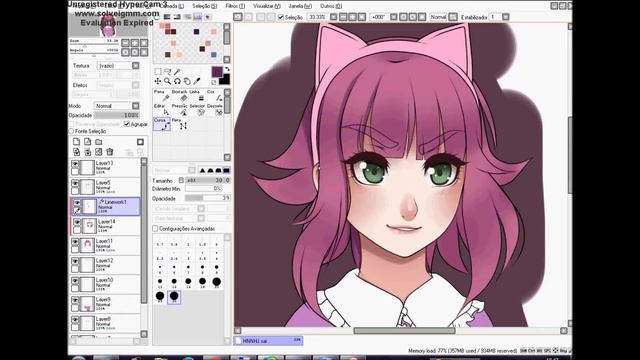Hide Layer10 using its eye icon
This screenshot has width=640, height=360.
pos(75,281)
